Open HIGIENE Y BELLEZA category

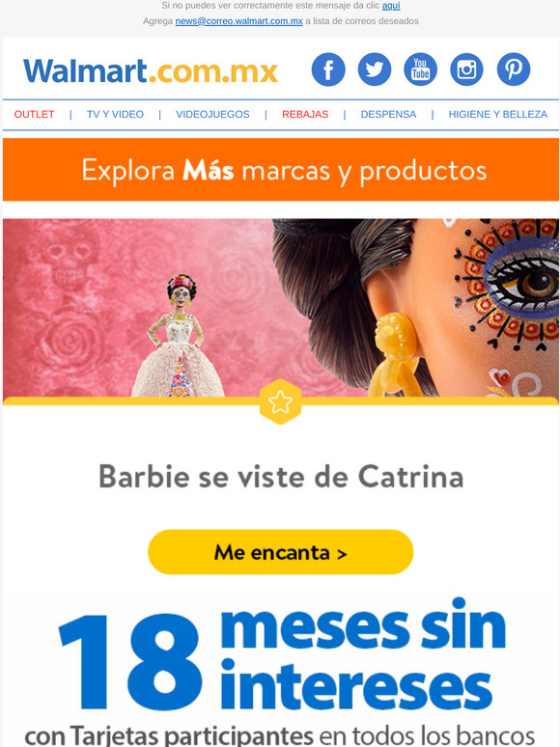(x=497, y=114)
